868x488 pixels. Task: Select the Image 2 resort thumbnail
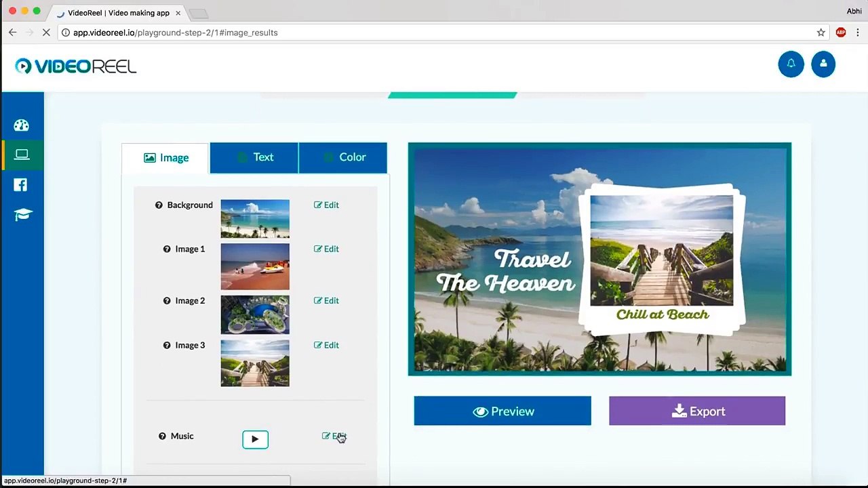(x=255, y=314)
